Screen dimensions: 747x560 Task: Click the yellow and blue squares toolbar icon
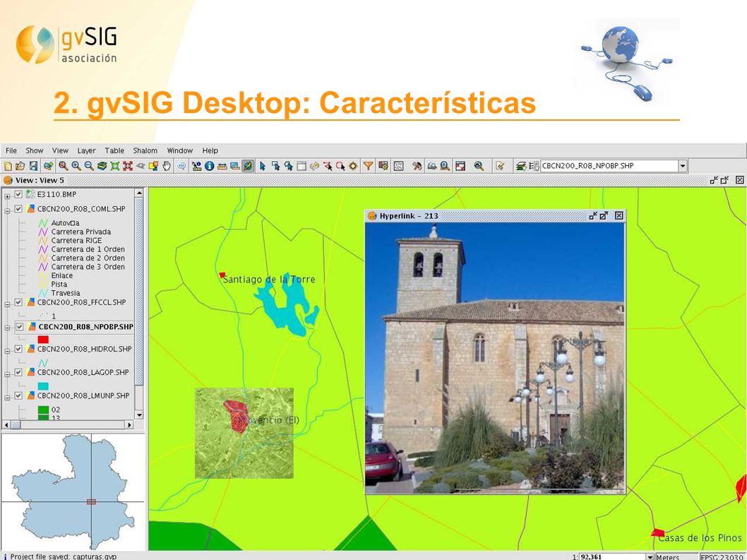click(x=153, y=166)
